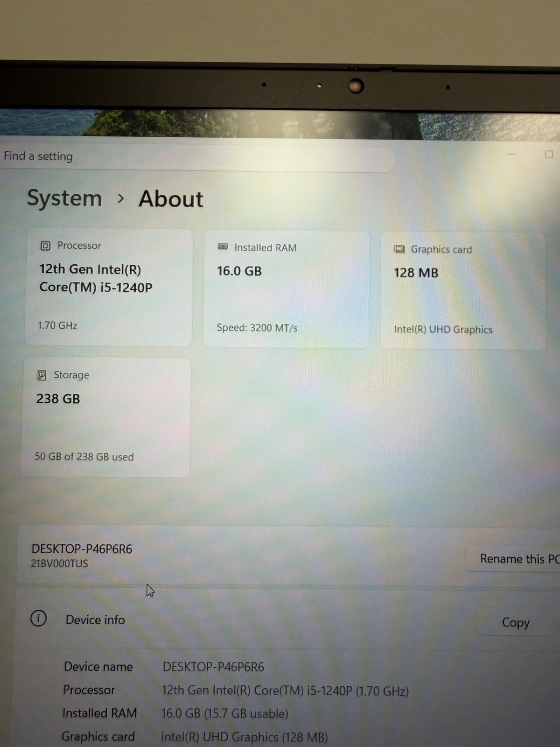Maximize the Settings window
Screen dimensions: 560x747
(549, 155)
